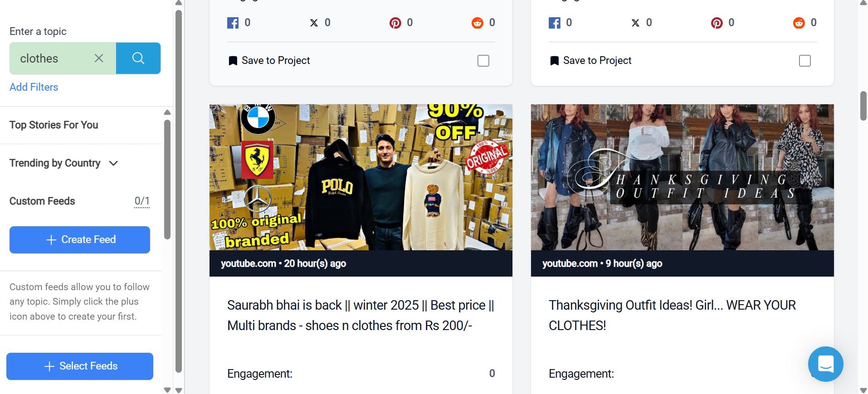Click the magnifier search button
This screenshot has width=868, height=394.
coord(138,58)
